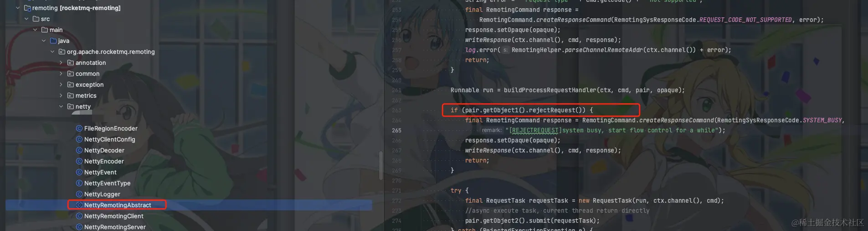This screenshot has height=231, width=868.
Task: Expand the common package node
Action: pos(61,73)
